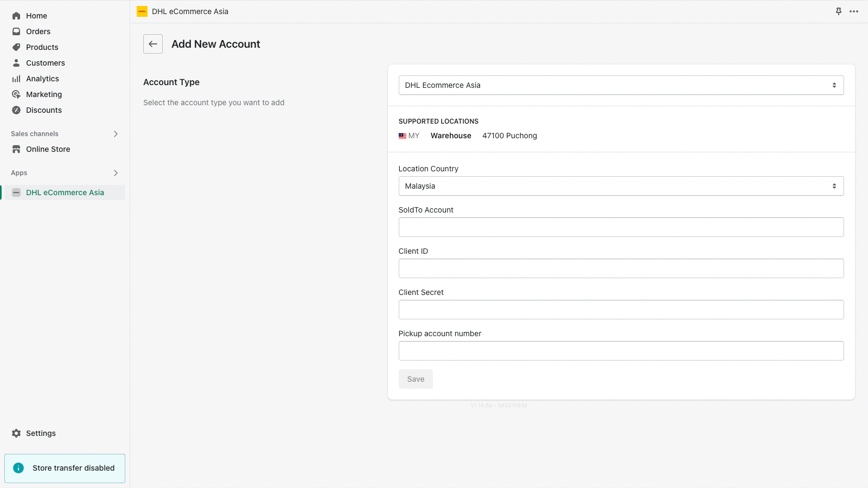This screenshot has height=488, width=868.
Task: Click the Analytics bar chart icon
Action: [x=16, y=79]
